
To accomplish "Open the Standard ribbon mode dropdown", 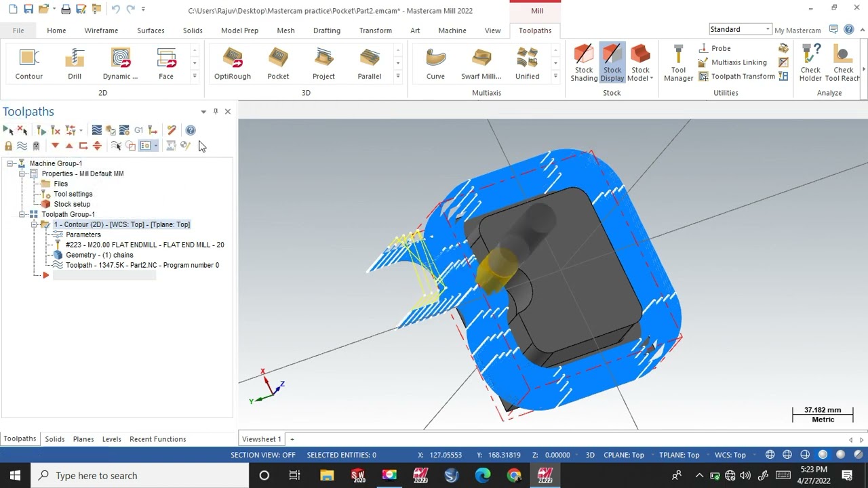I will 768,30.
